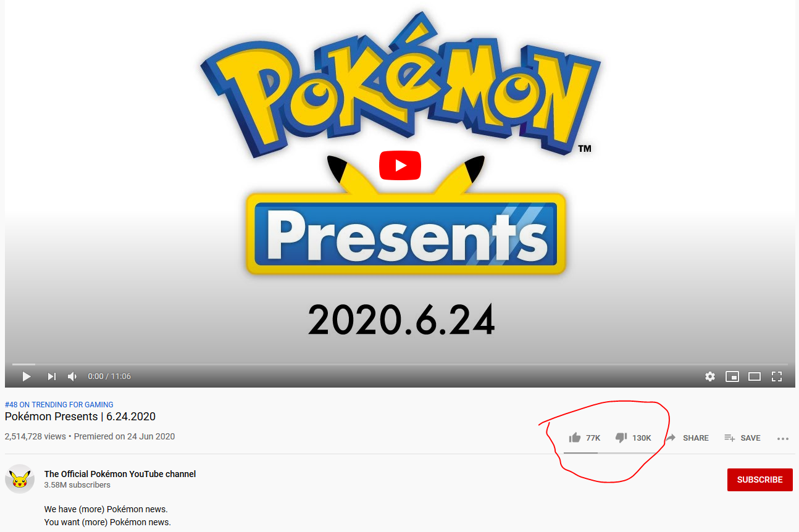Open the player settings gear

710,376
